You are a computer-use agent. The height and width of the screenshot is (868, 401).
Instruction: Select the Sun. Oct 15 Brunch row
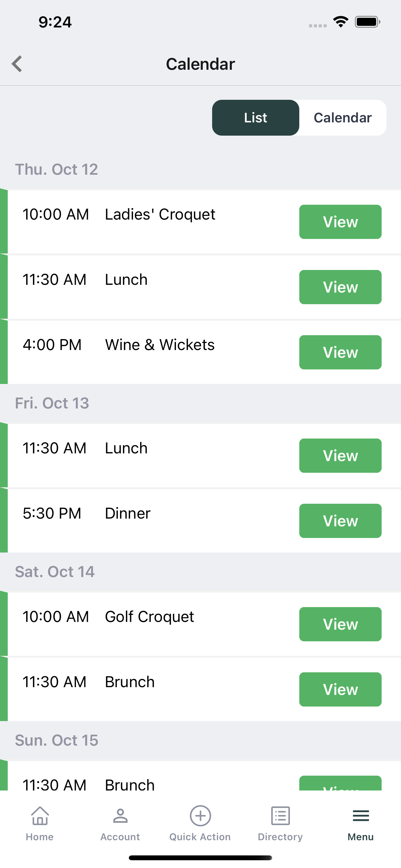tap(200, 775)
